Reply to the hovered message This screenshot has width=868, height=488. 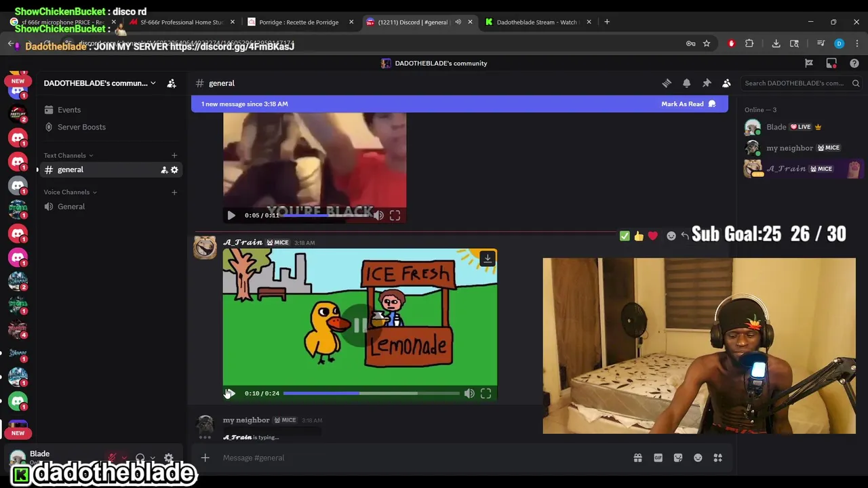tap(685, 236)
